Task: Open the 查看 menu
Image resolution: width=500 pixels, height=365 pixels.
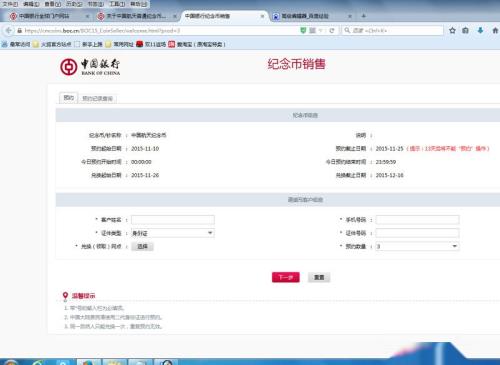Action: 53,4
